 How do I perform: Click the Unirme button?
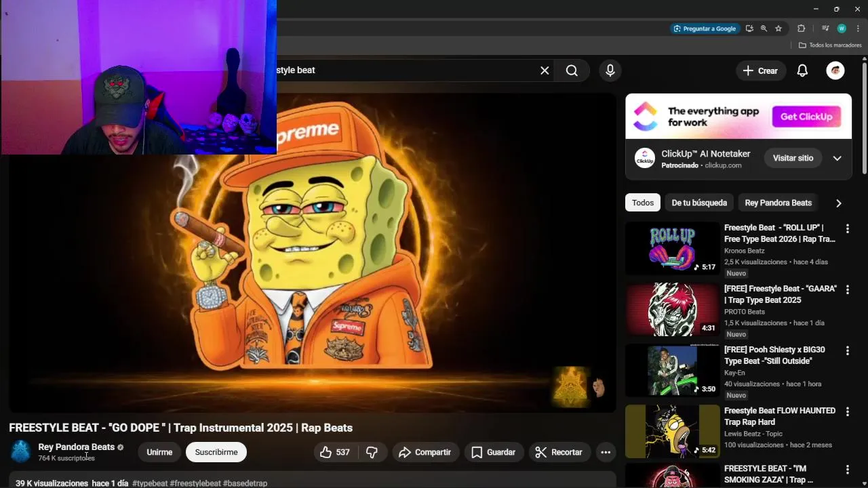pos(159,452)
